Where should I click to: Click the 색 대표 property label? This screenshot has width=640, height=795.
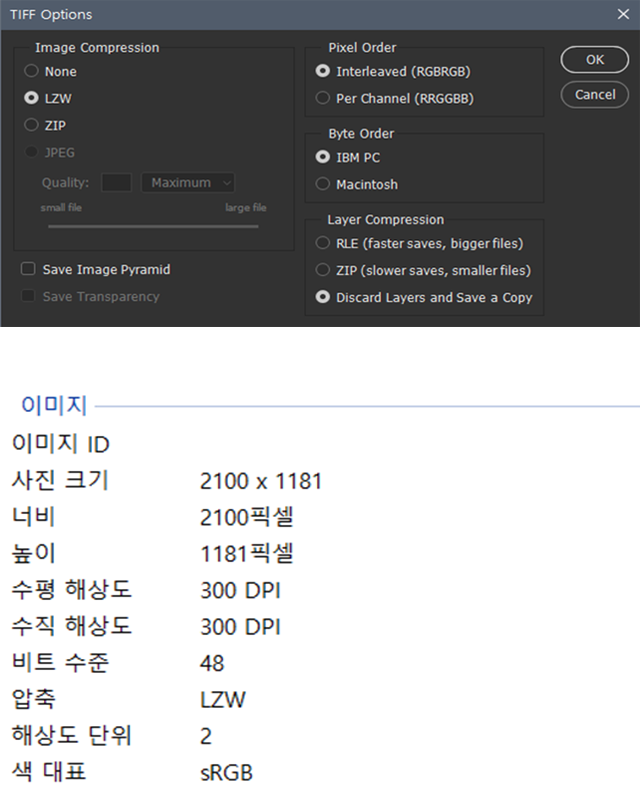point(49,772)
